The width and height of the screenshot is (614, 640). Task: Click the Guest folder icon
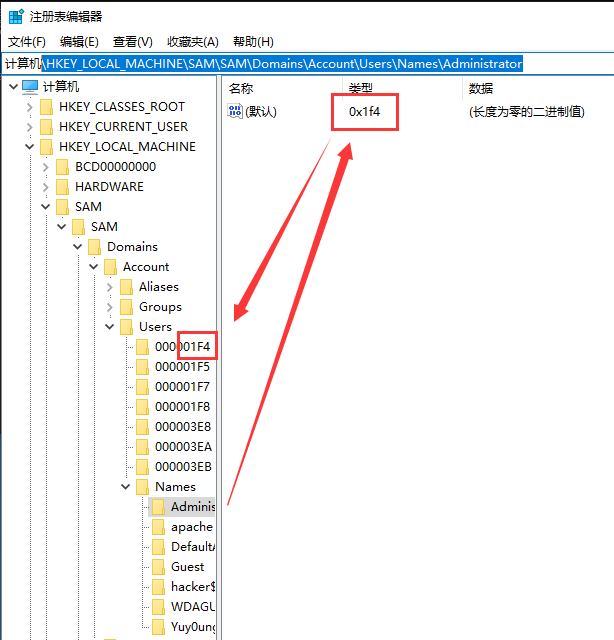click(x=158, y=567)
